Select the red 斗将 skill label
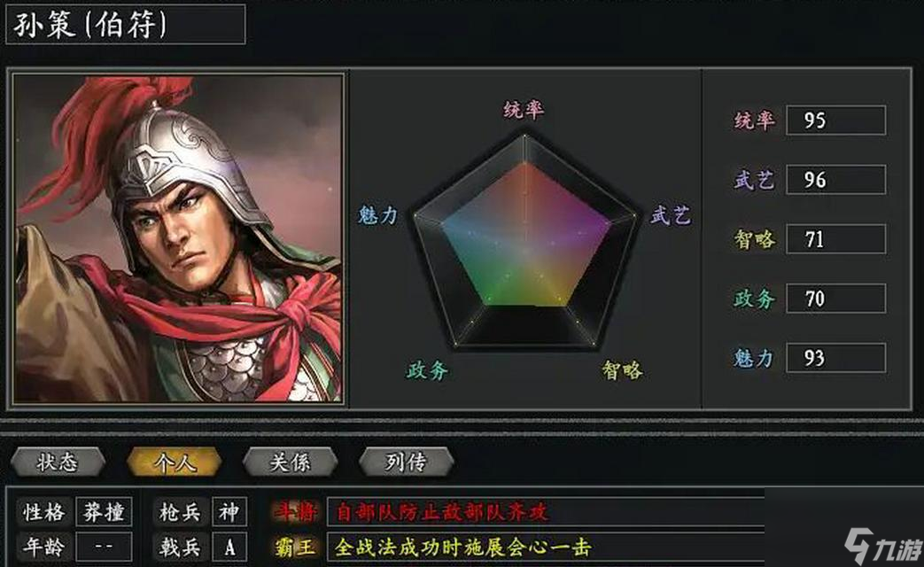 coord(295,511)
